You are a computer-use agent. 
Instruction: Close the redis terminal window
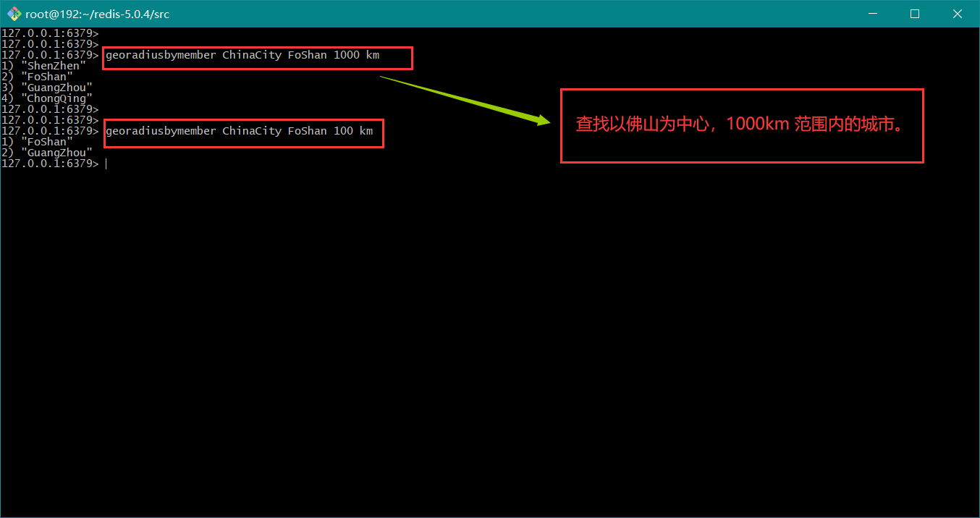(957, 14)
